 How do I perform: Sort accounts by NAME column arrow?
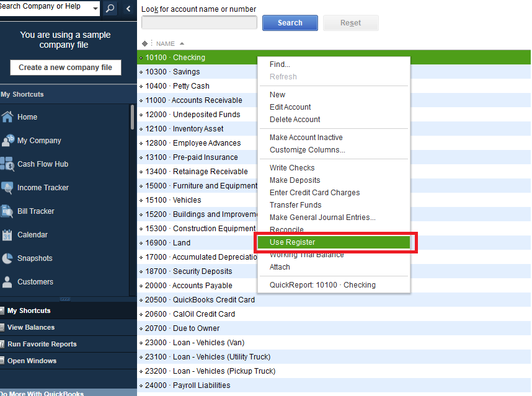coord(182,43)
